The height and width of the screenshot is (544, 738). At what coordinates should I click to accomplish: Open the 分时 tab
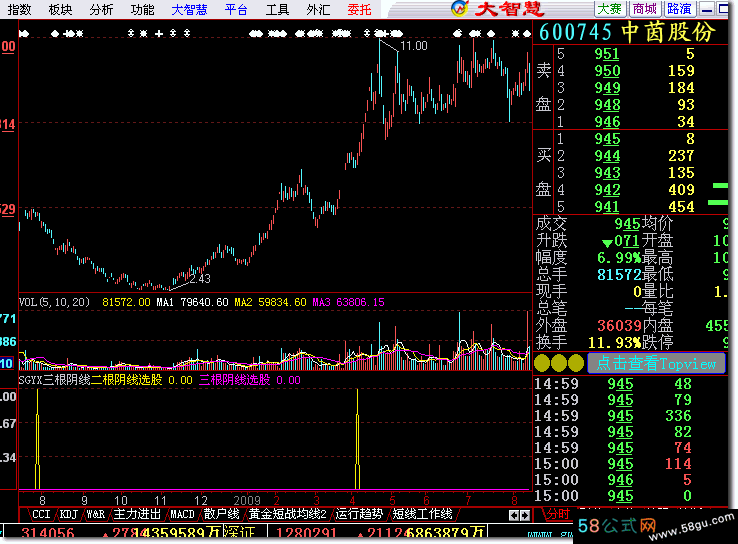pos(557,514)
